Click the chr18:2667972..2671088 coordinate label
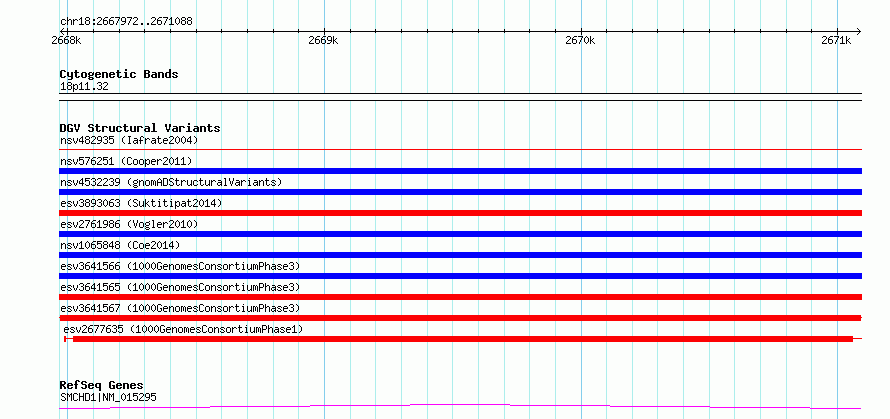The width and height of the screenshot is (890, 419). pos(126,22)
